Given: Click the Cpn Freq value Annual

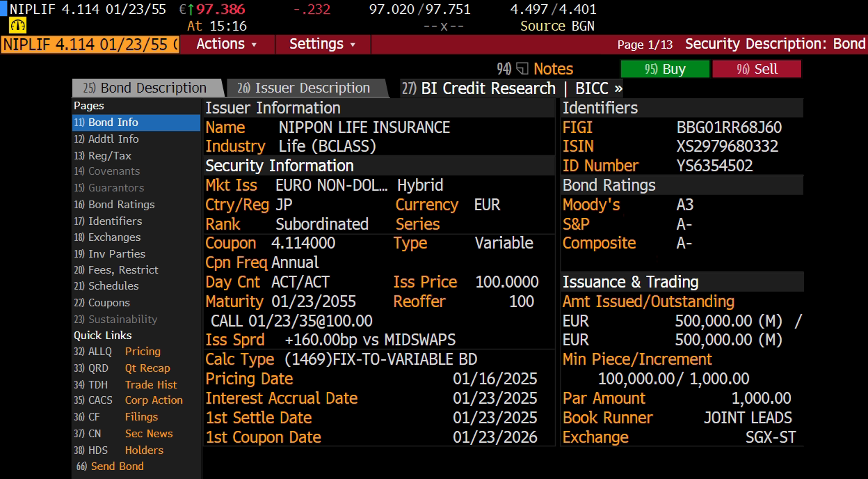Looking at the screenshot, I should 295,262.
